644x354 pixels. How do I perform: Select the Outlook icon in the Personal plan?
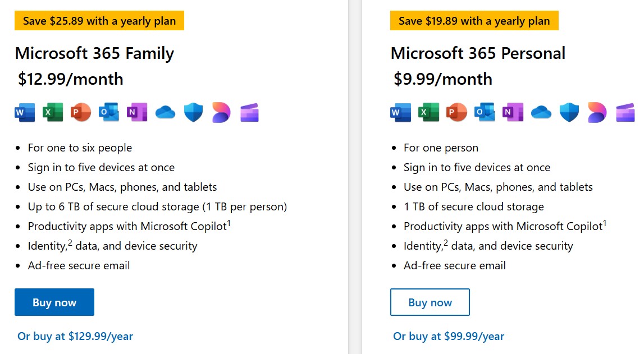pos(485,112)
